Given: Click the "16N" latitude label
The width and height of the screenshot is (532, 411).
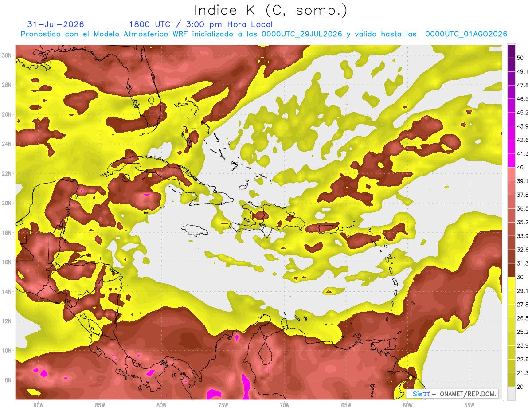Looking at the screenshot, I should [x=7, y=262].
